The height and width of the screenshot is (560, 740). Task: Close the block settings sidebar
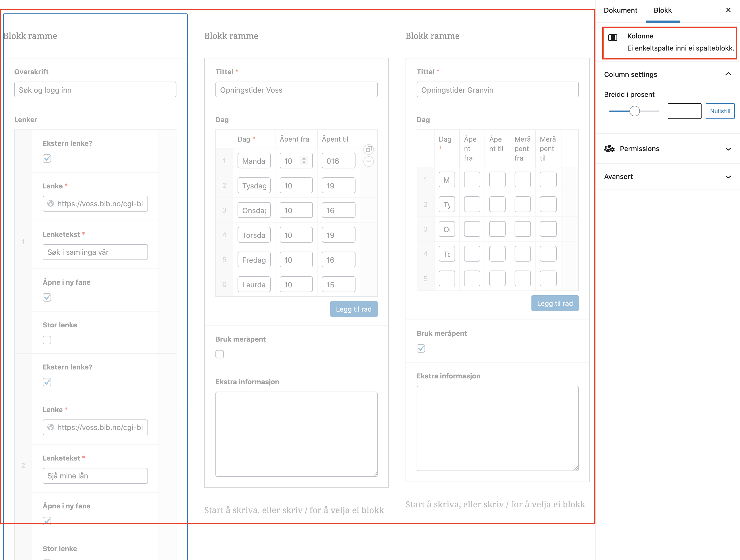point(728,10)
